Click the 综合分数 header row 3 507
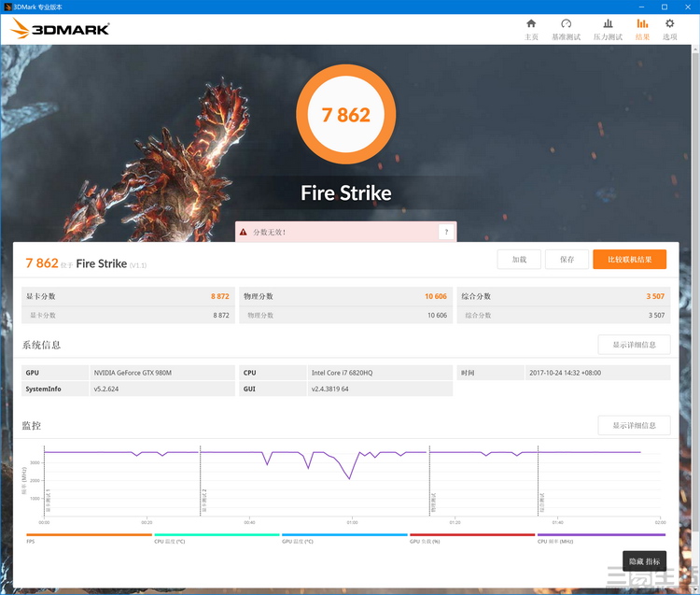 pos(564,296)
